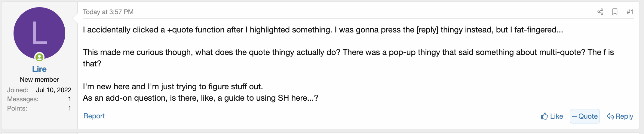
Task: Click the thumbs-up Like button
Action: click(x=552, y=116)
